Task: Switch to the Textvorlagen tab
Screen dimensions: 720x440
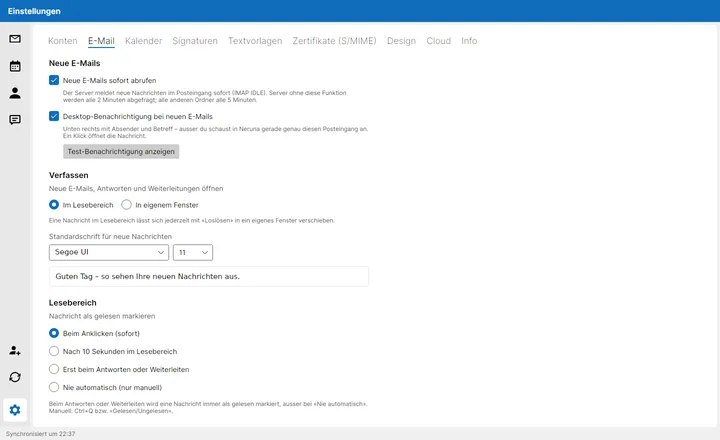Action: pos(255,41)
